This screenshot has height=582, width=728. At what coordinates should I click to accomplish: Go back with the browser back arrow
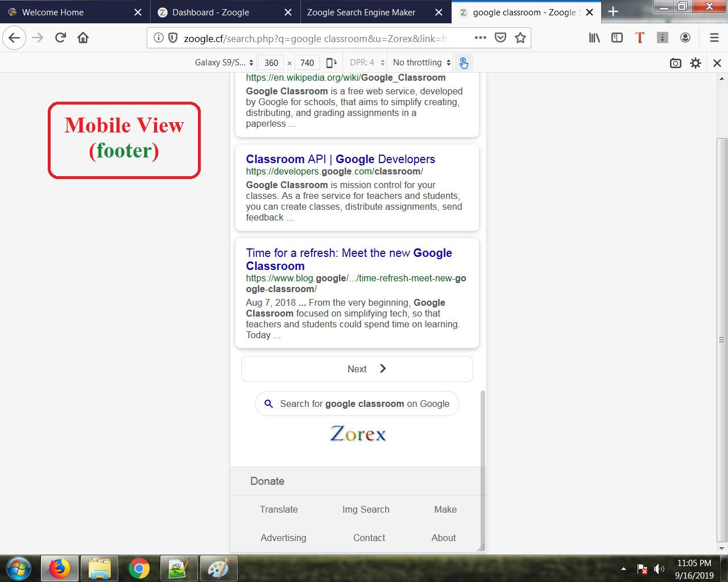14,38
